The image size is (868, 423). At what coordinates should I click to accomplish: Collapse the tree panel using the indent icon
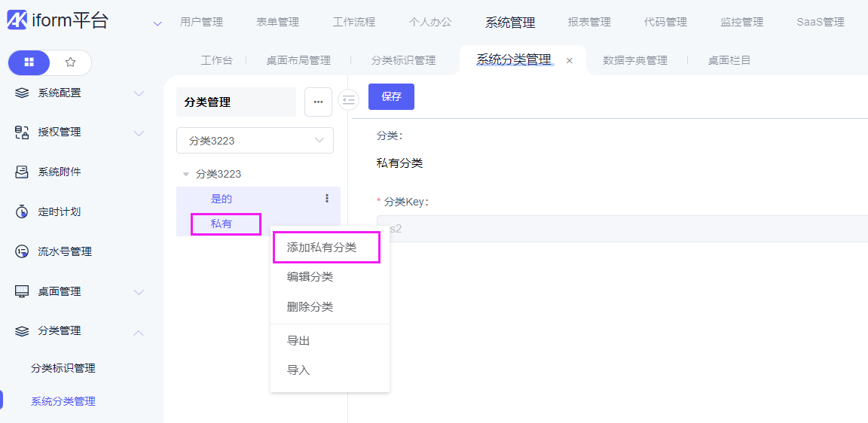[x=348, y=99]
